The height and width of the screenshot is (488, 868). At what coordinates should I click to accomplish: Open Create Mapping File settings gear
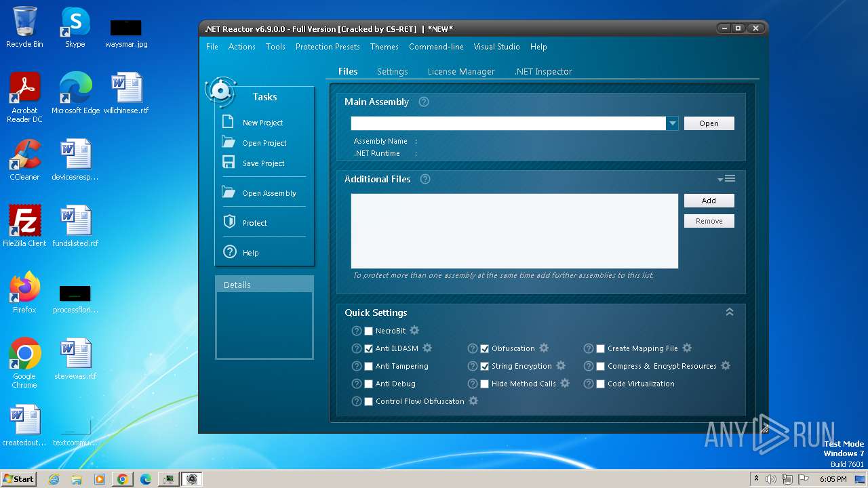pyautogui.click(x=687, y=348)
